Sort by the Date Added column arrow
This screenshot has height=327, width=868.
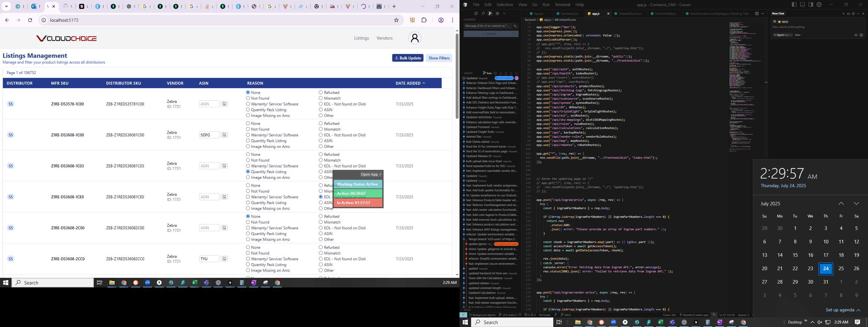tap(424, 83)
